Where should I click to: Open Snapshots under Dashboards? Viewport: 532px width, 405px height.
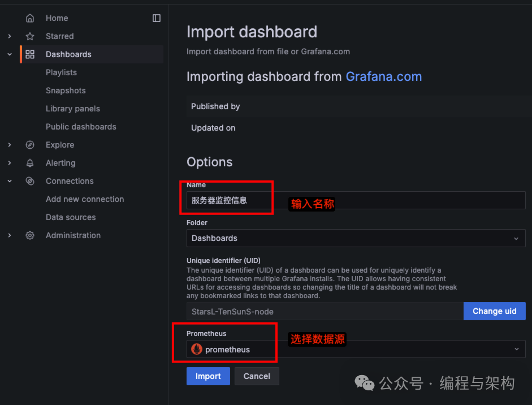[x=66, y=91]
